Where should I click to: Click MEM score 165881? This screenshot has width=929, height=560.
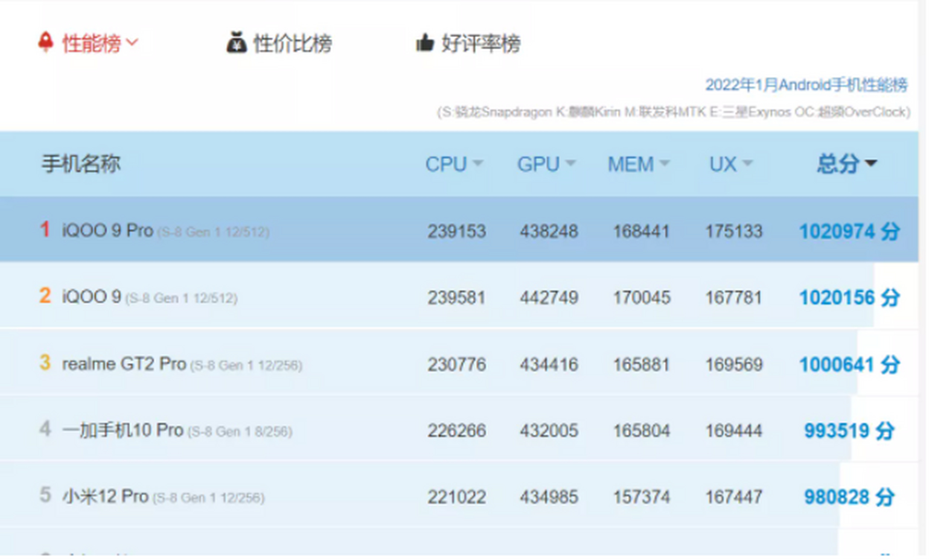(x=641, y=364)
